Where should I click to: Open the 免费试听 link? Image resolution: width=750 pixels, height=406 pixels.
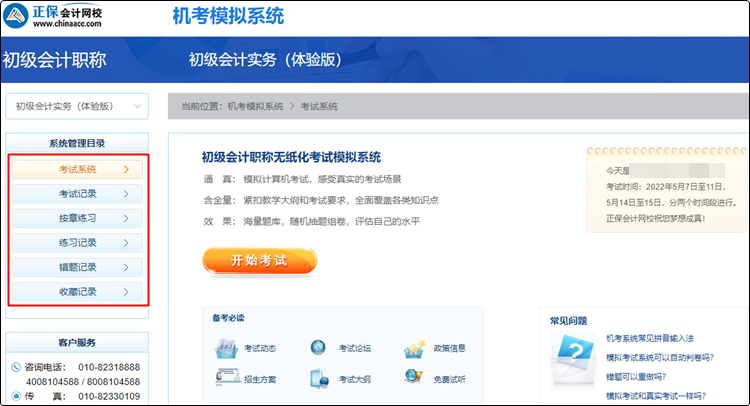tap(450, 379)
